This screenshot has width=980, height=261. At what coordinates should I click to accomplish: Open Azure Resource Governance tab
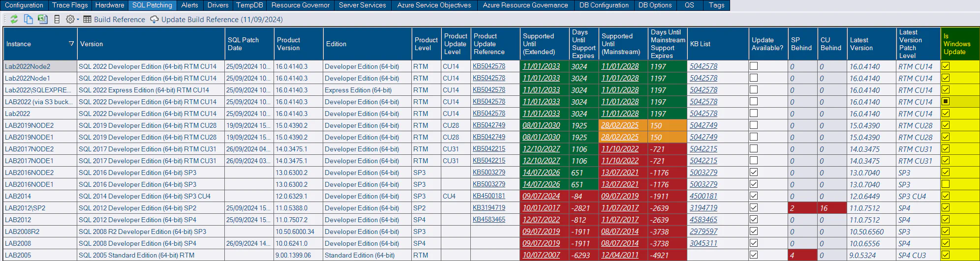tap(525, 5)
